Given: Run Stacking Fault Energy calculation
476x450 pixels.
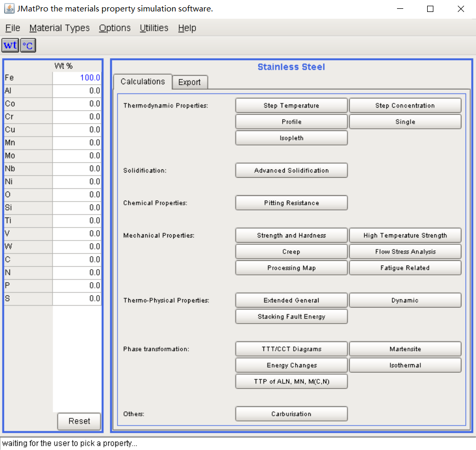Looking at the screenshot, I should coord(292,316).
